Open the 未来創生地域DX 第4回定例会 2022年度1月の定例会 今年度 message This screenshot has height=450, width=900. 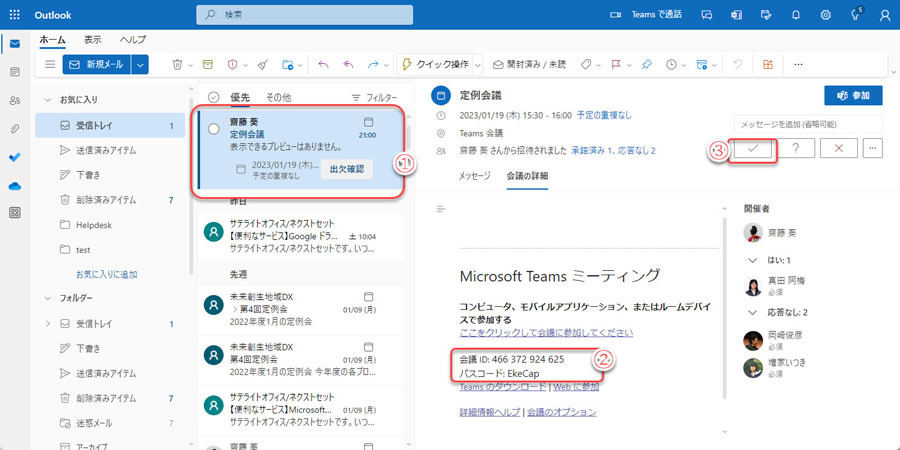[301, 360]
